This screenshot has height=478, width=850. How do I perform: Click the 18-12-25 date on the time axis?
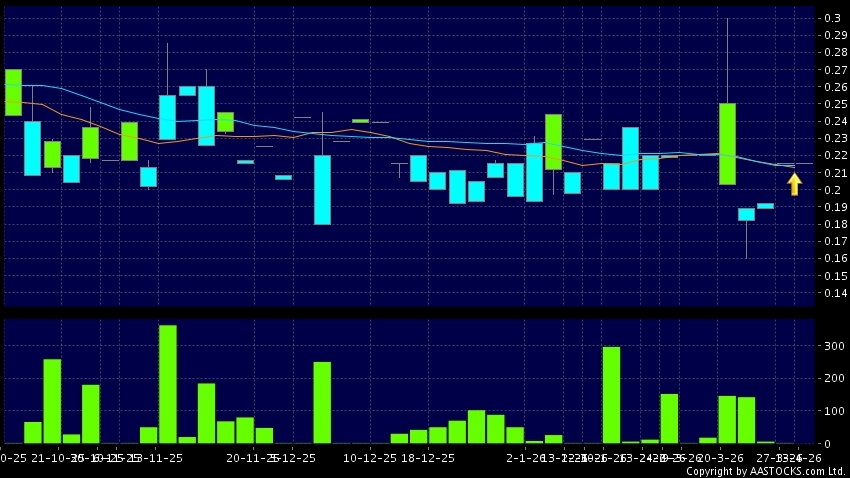click(x=428, y=457)
